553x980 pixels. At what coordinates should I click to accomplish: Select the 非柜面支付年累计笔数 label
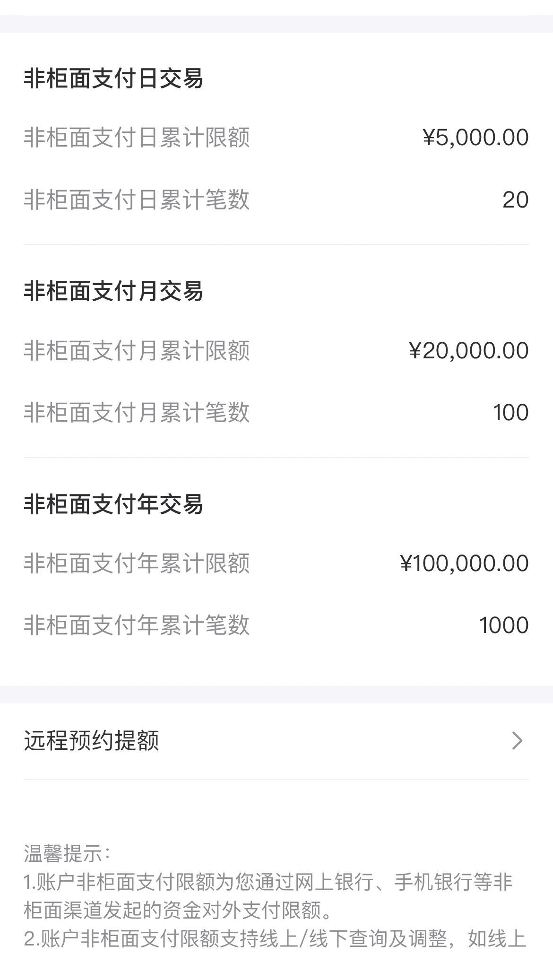point(137,625)
